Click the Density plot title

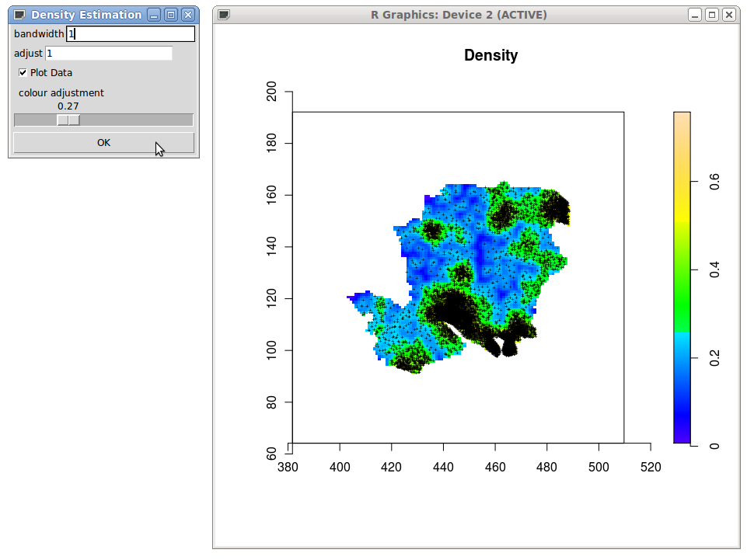[491, 55]
